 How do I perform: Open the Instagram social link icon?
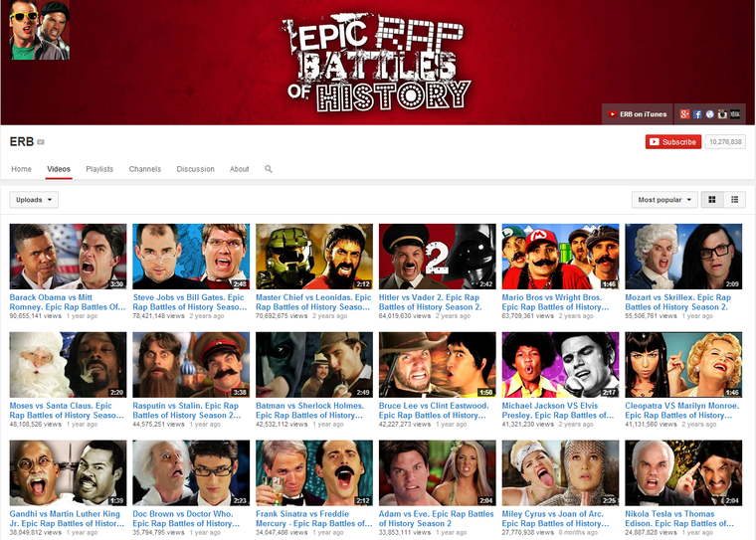[722, 114]
